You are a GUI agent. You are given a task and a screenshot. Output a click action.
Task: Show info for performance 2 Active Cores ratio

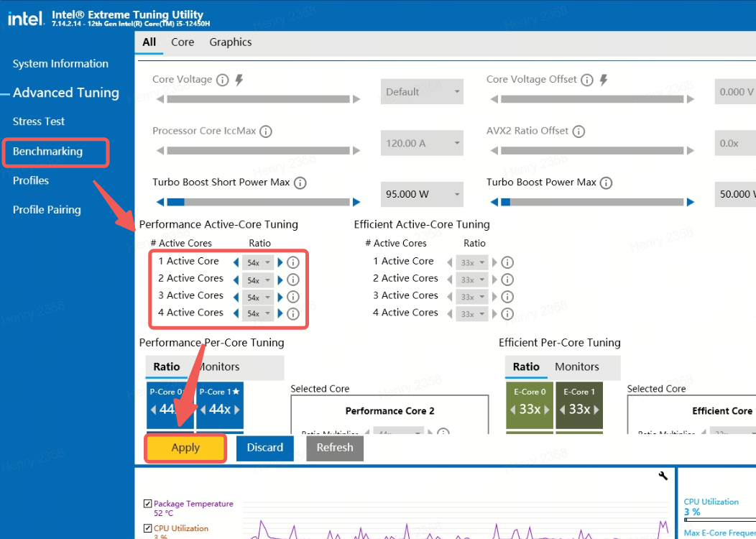point(293,280)
